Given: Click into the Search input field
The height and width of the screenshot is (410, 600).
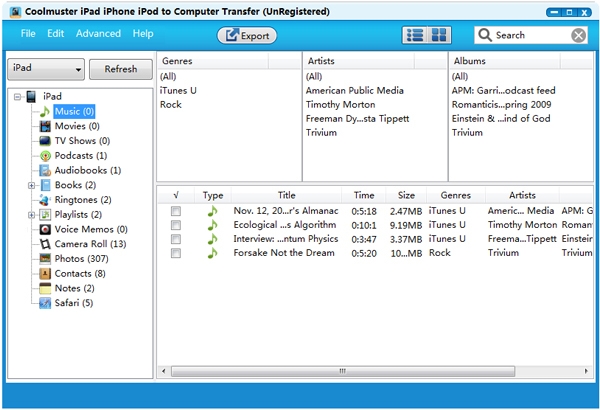Looking at the screenshot, I should pos(531,35).
